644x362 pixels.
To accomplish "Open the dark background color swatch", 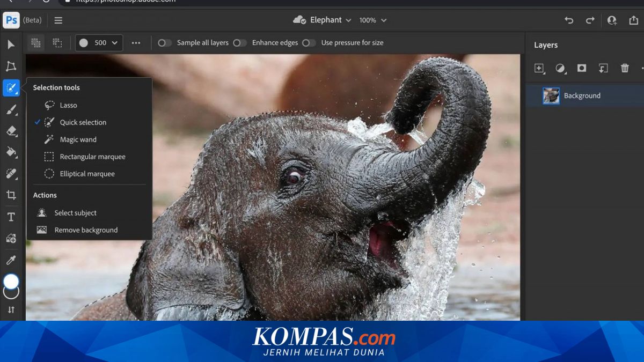I will (x=11, y=294).
